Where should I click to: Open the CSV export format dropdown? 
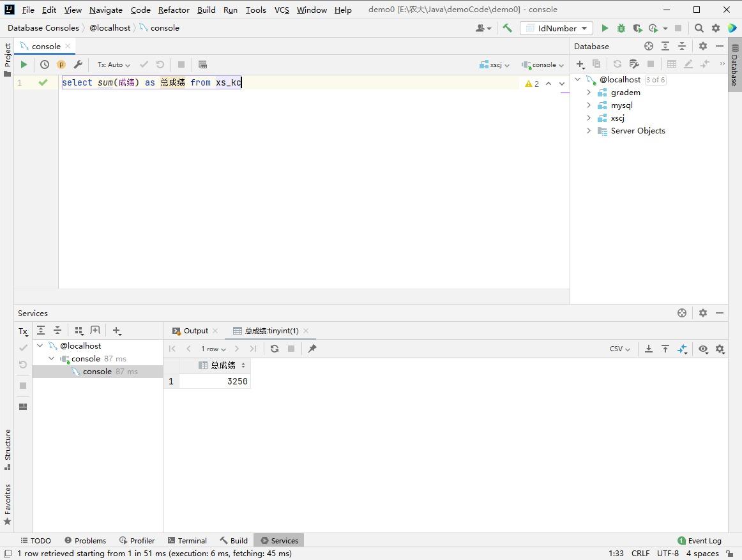[619, 349]
